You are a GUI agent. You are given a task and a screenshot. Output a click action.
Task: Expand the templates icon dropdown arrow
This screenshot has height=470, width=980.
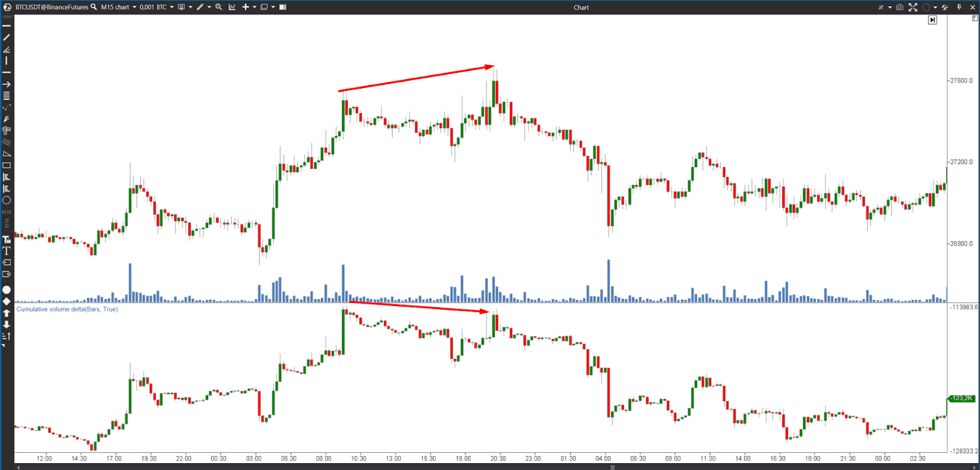tap(190, 7)
